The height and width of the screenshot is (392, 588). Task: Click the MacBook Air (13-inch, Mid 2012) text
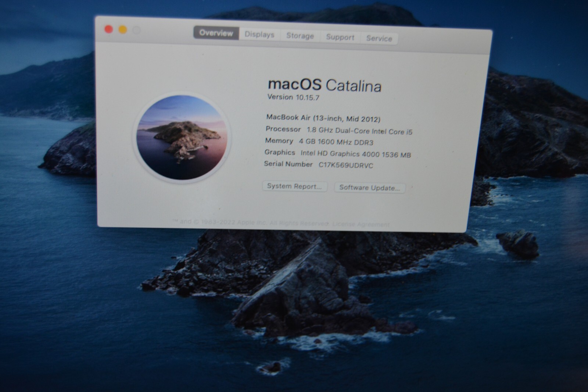coord(323,118)
